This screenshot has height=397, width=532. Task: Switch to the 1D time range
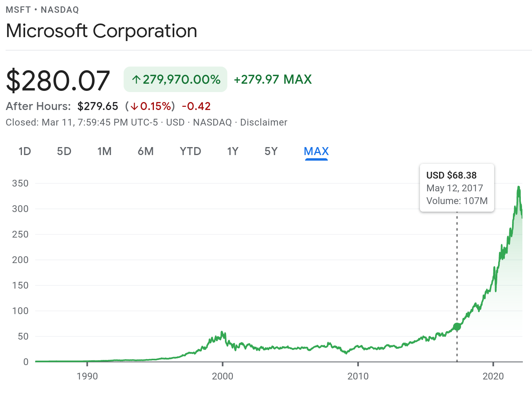(25, 151)
